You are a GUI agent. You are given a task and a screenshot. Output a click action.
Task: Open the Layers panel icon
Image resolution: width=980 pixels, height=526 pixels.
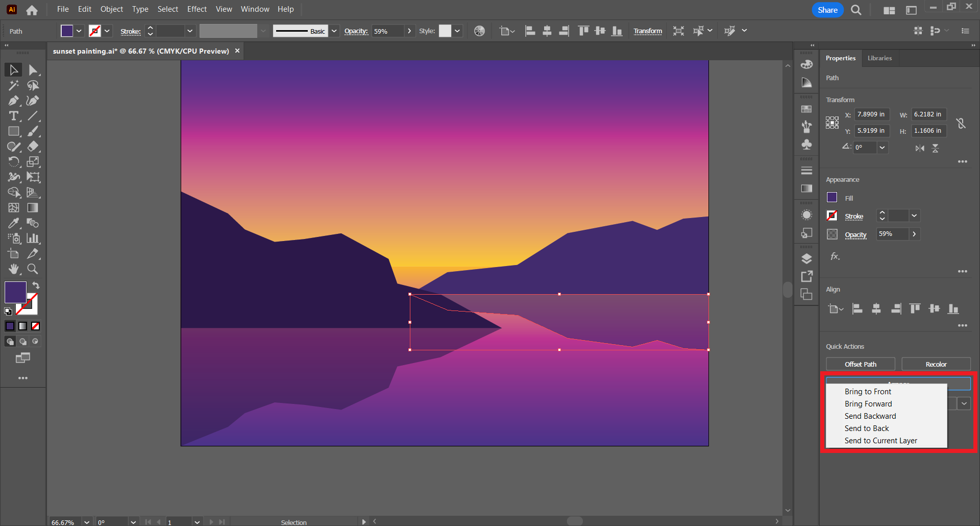[806, 258]
